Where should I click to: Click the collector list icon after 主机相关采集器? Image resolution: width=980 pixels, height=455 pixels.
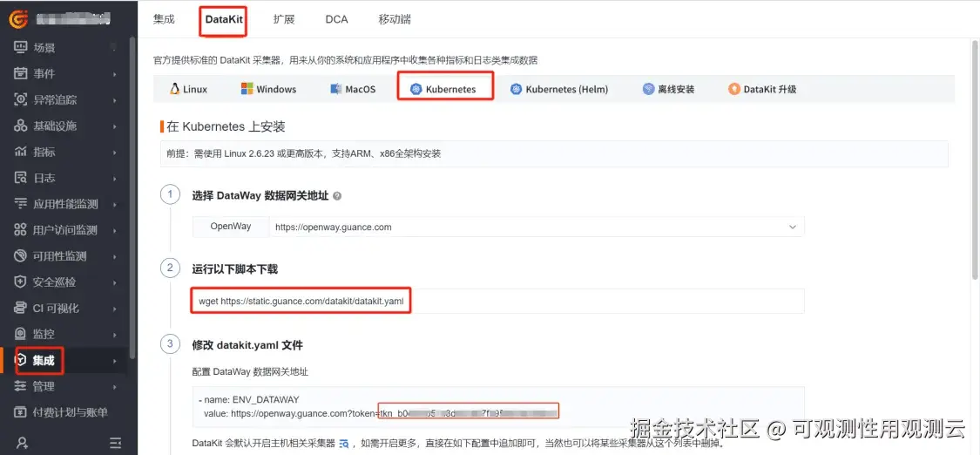point(344,445)
